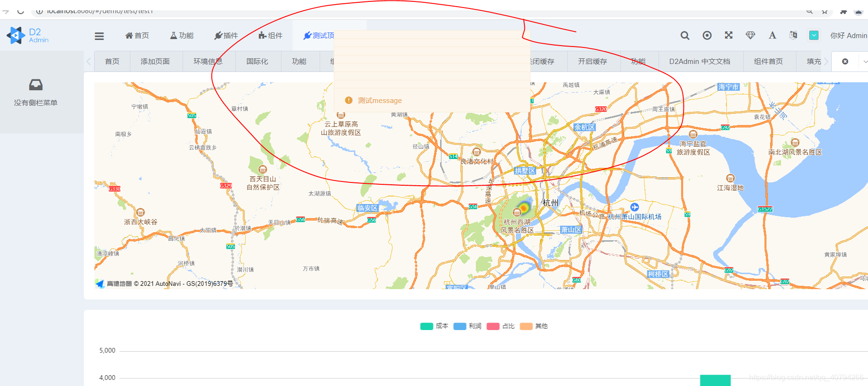Click the 良渚文化村 landmark icon
This screenshot has width=868, height=386.
476,152
